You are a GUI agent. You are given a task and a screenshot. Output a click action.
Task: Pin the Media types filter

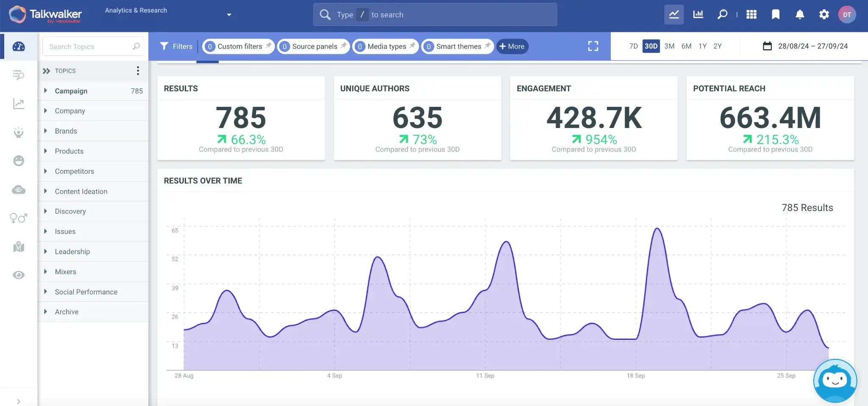click(x=412, y=45)
